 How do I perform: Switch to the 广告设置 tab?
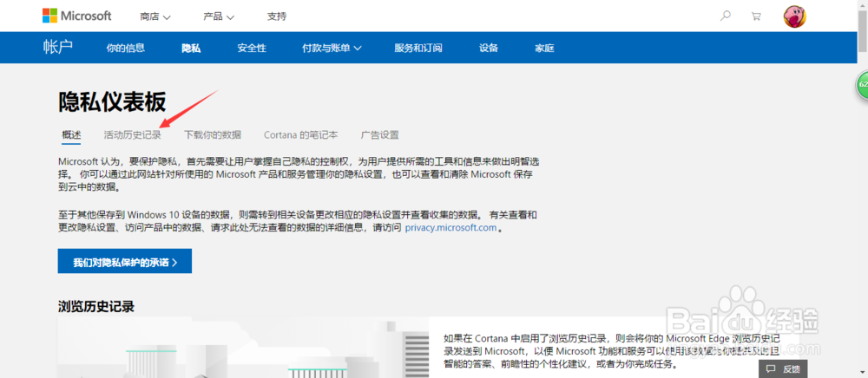pos(380,135)
